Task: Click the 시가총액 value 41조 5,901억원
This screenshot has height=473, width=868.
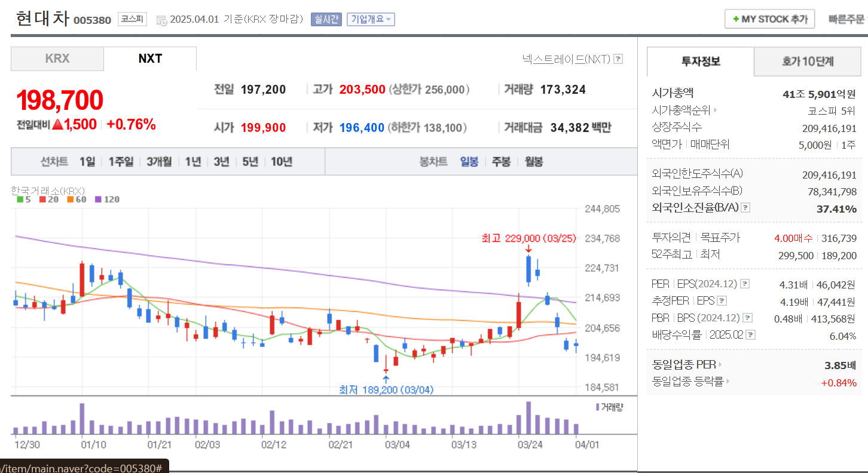Action: click(x=819, y=94)
